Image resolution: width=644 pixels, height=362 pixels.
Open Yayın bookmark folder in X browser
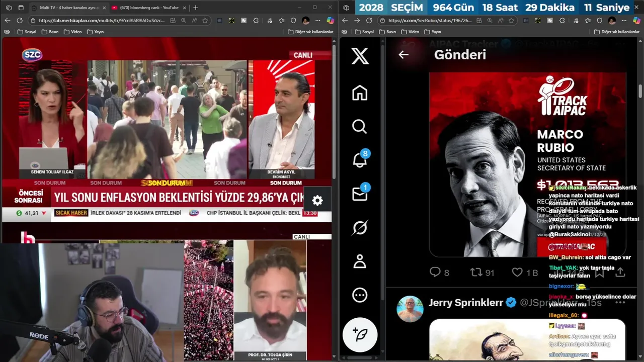click(433, 32)
